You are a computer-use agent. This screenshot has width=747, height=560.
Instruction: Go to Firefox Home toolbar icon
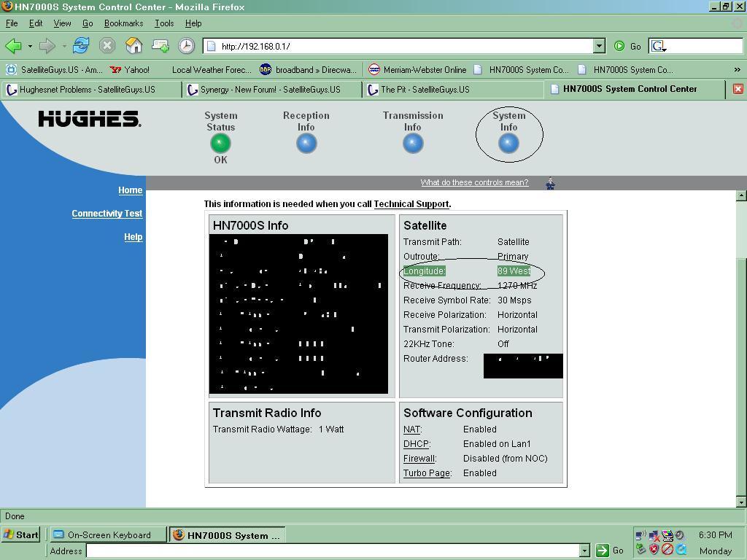coord(134,46)
